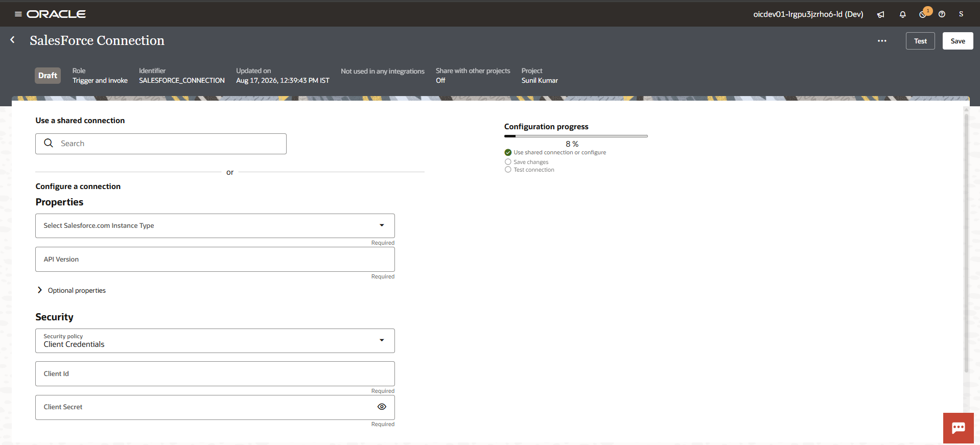Open the Security policy dropdown
980x445 pixels.
(x=215, y=341)
